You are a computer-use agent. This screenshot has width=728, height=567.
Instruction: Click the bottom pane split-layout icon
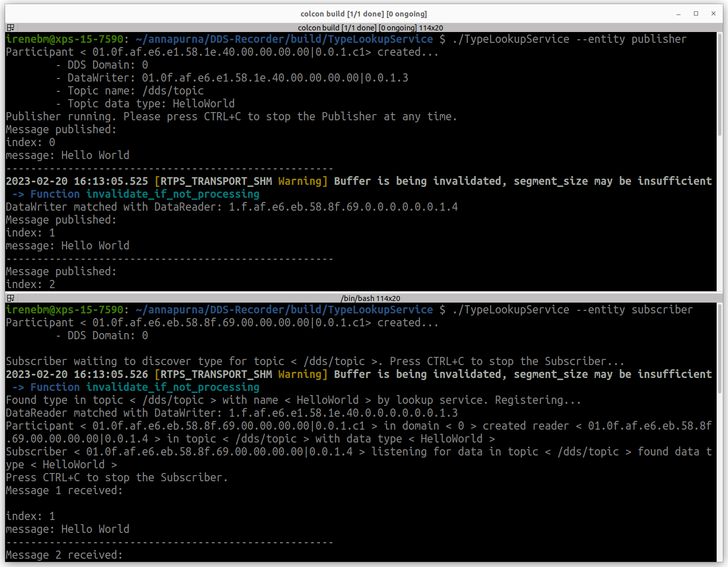[x=10, y=298]
